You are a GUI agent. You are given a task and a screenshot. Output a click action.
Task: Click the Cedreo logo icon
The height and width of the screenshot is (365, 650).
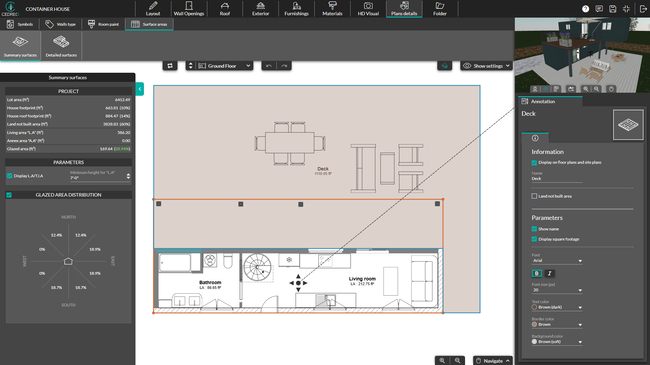tap(10, 8)
